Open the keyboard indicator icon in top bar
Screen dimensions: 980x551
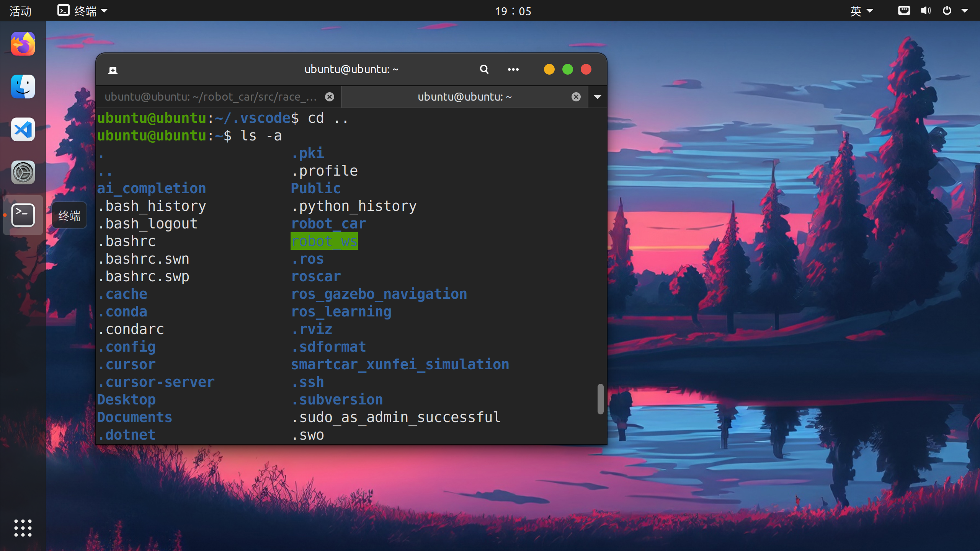coord(904,10)
